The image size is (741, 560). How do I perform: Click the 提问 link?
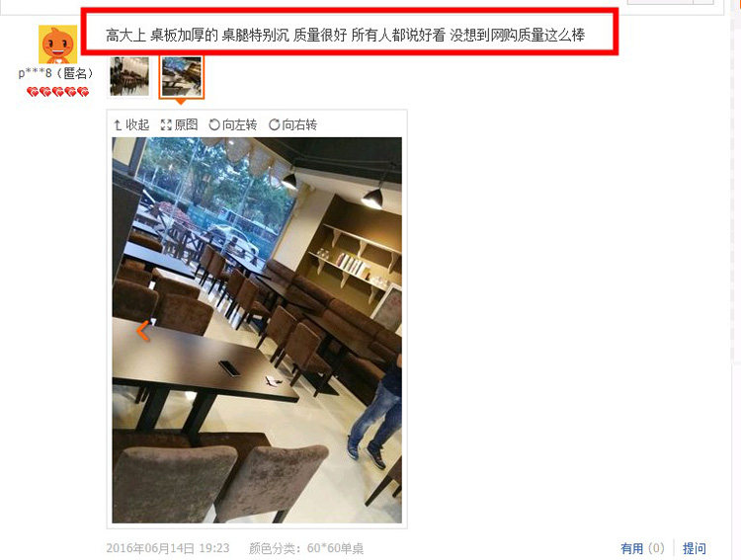[x=695, y=549]
